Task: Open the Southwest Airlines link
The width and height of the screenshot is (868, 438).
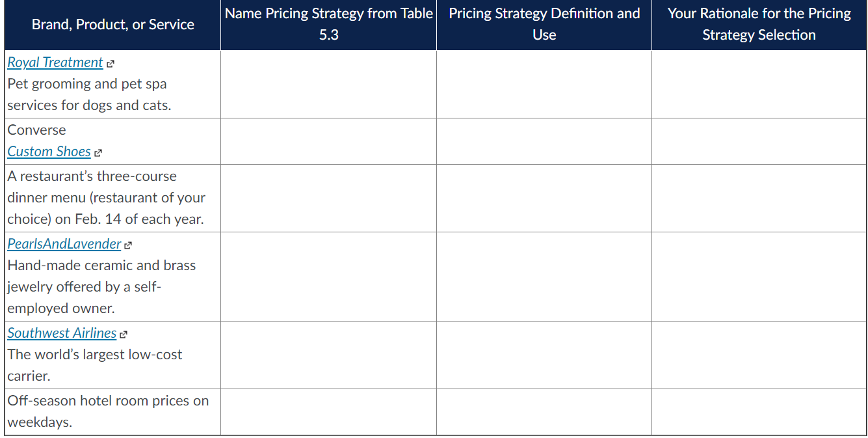Action: point(62,333)
